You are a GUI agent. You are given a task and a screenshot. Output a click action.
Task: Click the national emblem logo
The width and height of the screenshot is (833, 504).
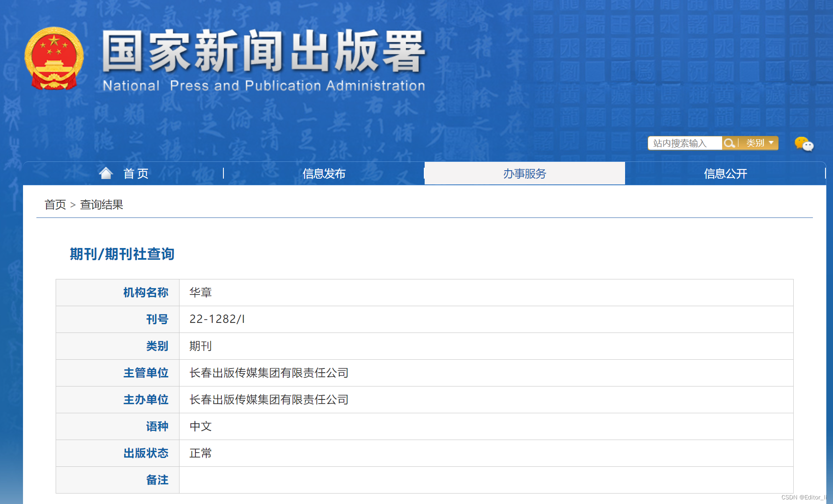coord(54,59)
